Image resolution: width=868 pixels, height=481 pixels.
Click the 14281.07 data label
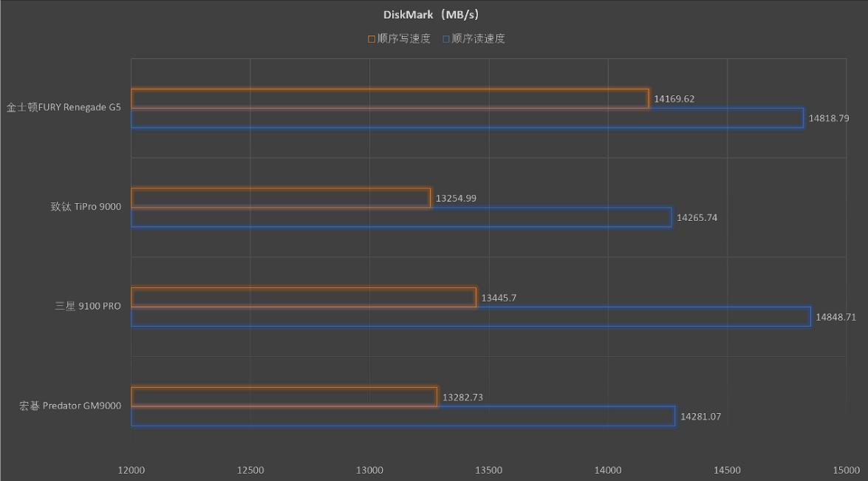pos(700,417)
